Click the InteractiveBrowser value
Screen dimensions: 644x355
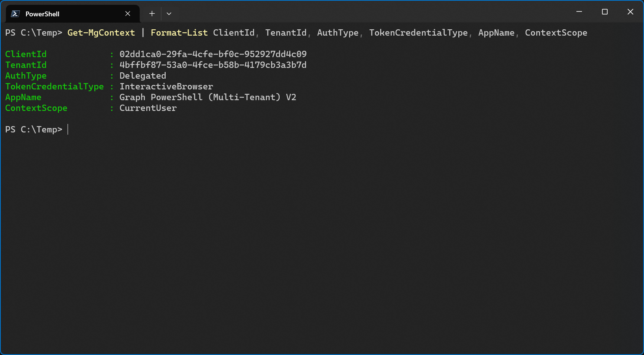tap(166, 86)
